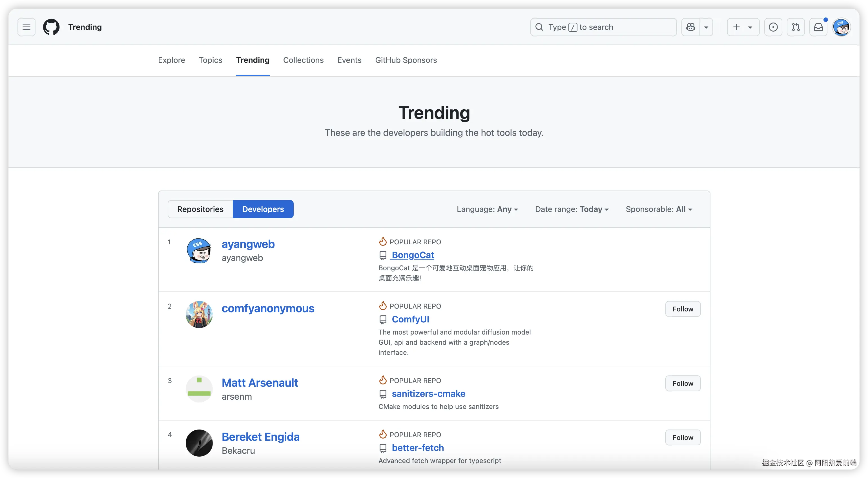Viewport: 868px width, 478px height.
Task: Expand the Language: Any dropdown
Action: click(x=487, y=209)
